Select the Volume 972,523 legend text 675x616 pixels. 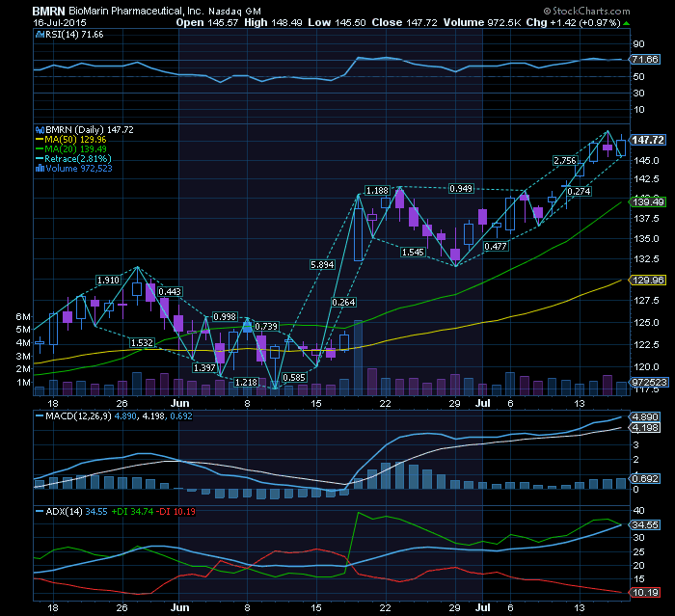click(x=79, y=169)
